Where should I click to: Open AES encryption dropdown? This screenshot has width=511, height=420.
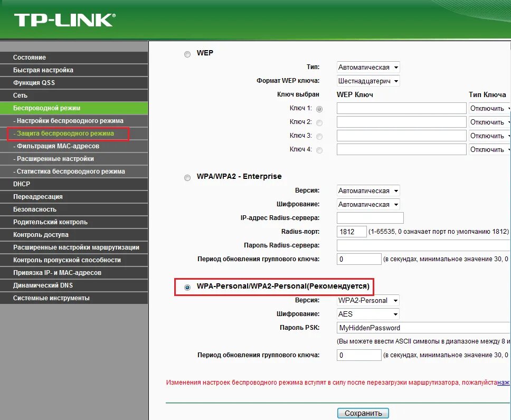click(x=368, y=314)
